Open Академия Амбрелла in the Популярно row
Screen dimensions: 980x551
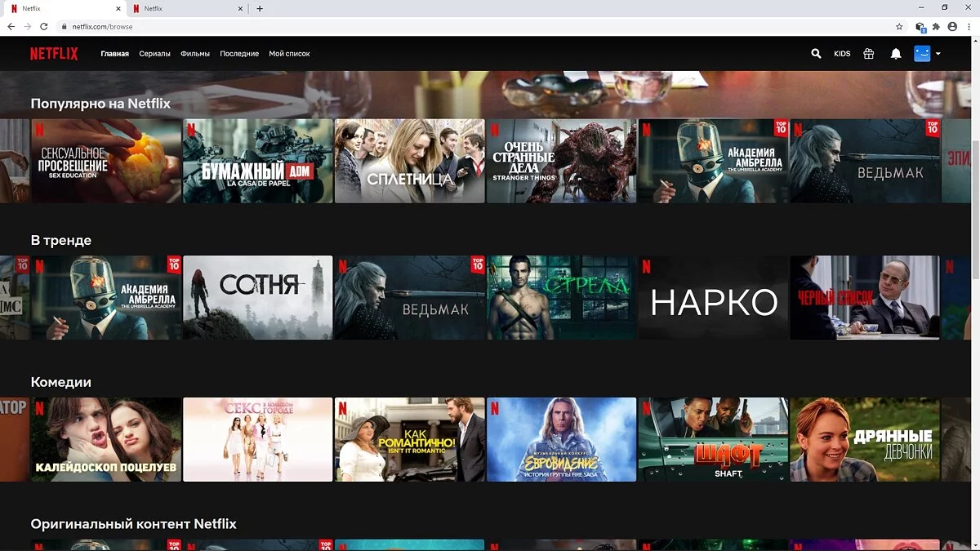click(x=714, y=161)
